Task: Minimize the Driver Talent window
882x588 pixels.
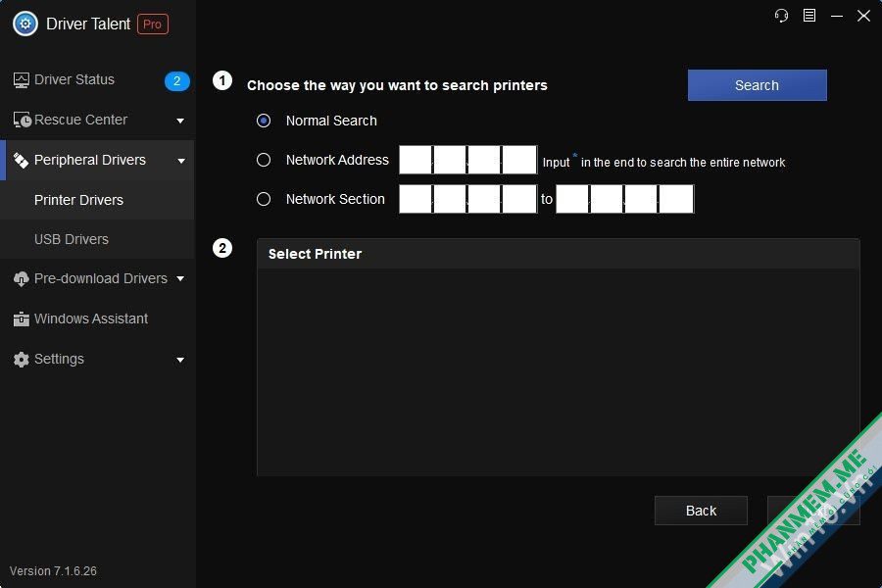Action: click(x=837, y=16)
